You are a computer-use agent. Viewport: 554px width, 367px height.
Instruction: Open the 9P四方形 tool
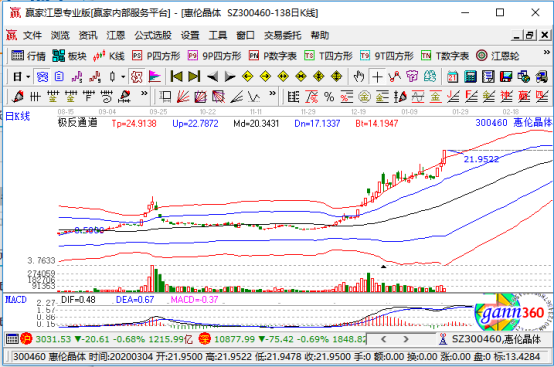coord(214,56)
